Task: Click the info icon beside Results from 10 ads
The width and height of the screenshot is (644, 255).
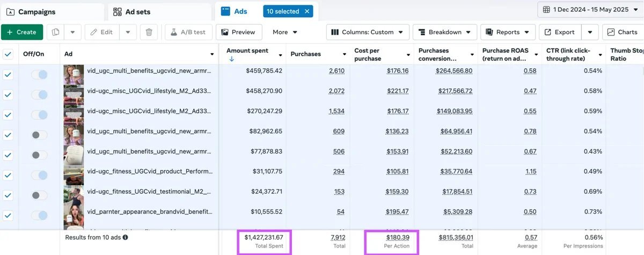Action: coord(125,237)
